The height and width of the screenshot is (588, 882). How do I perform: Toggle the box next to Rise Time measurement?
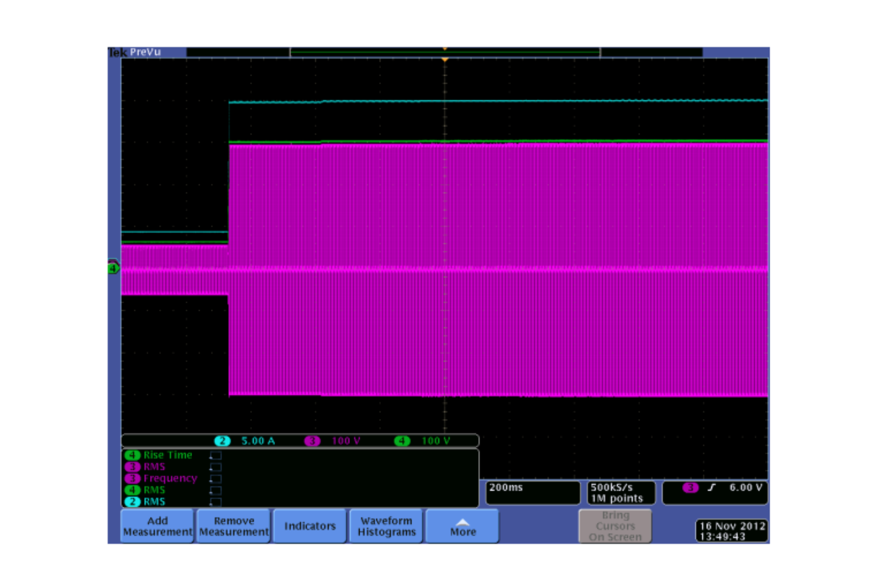(x=216, y=456)
